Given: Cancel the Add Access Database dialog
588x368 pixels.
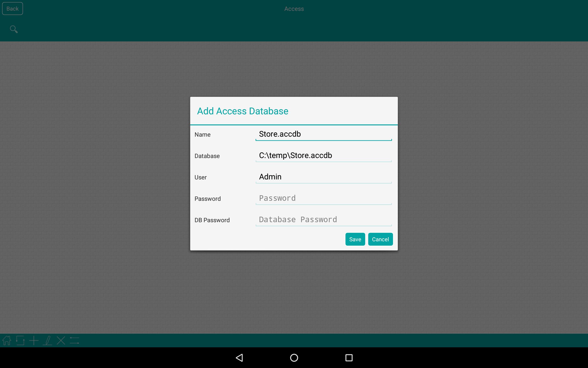Looking at the screenshot, I should 380,239.
